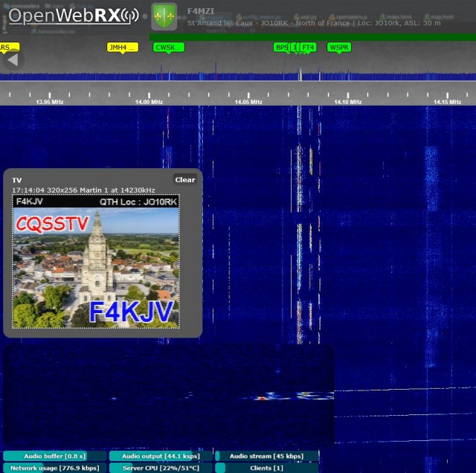
Task: Clear the SSTV image panel
Action: (x=184, y=179)
